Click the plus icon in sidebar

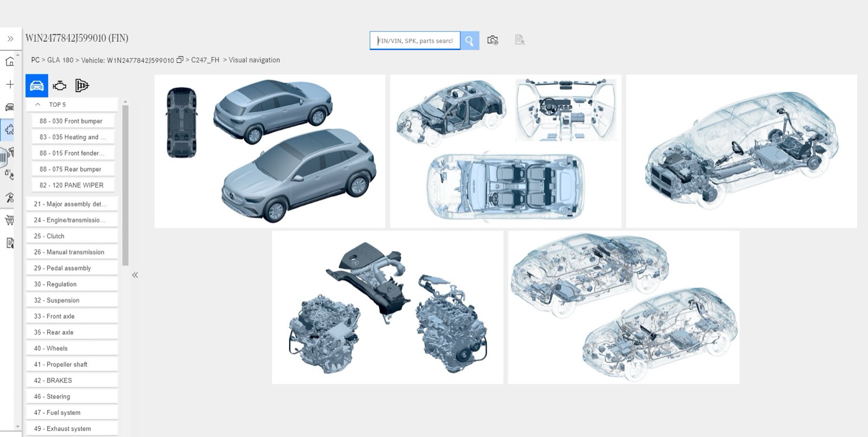10,84
